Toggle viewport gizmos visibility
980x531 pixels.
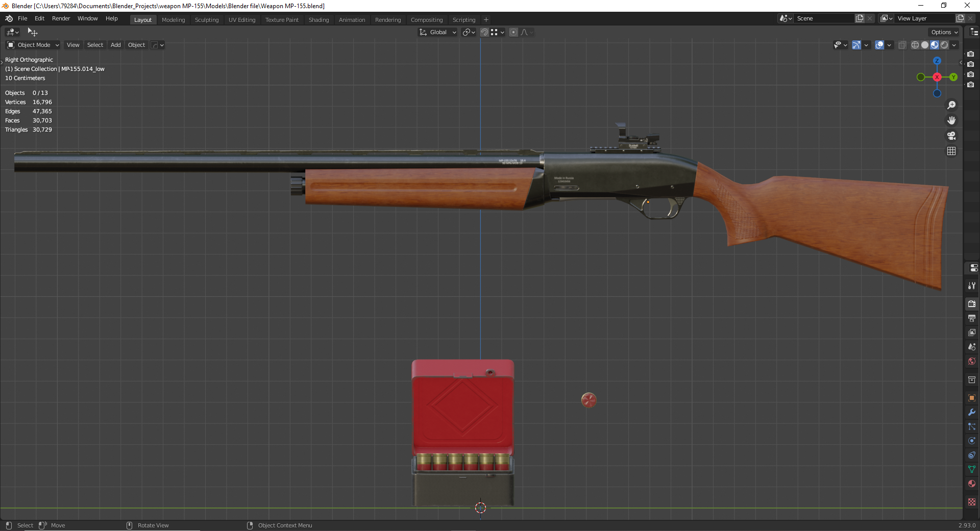point(856,45)
